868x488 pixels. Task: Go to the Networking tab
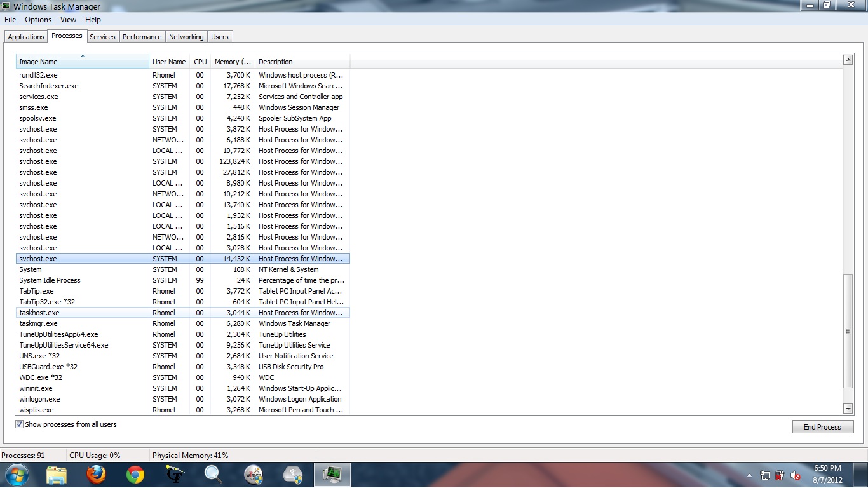(186, 37)
